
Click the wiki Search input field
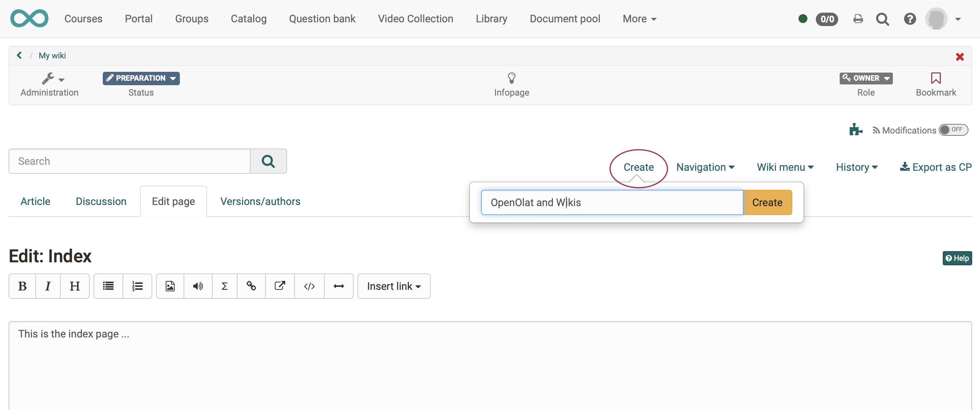(129, 161)
